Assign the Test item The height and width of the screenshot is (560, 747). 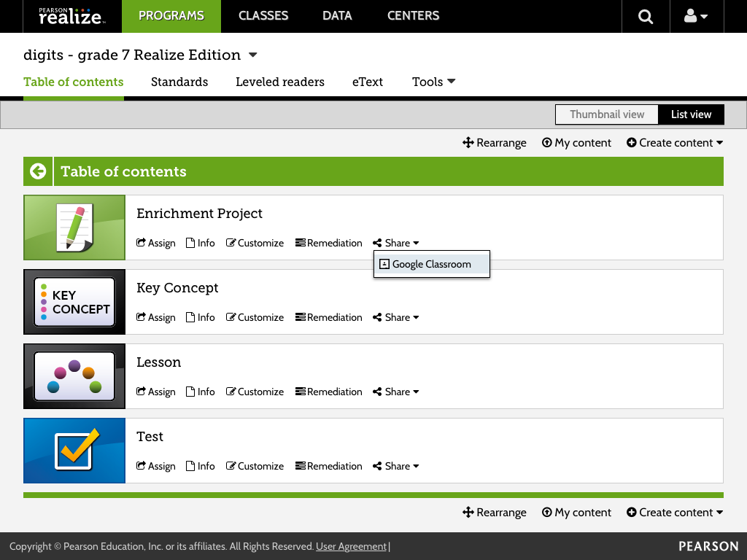point(156,466)
